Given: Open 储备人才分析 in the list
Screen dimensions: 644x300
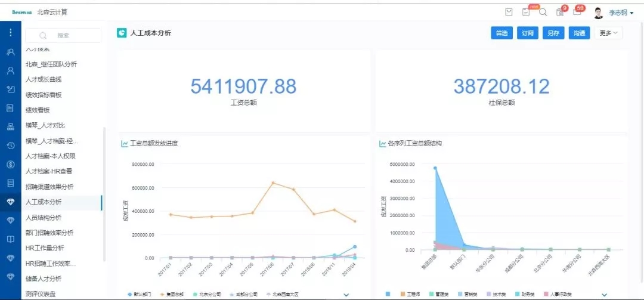Looking at the screenshot, I should (44, 279).
